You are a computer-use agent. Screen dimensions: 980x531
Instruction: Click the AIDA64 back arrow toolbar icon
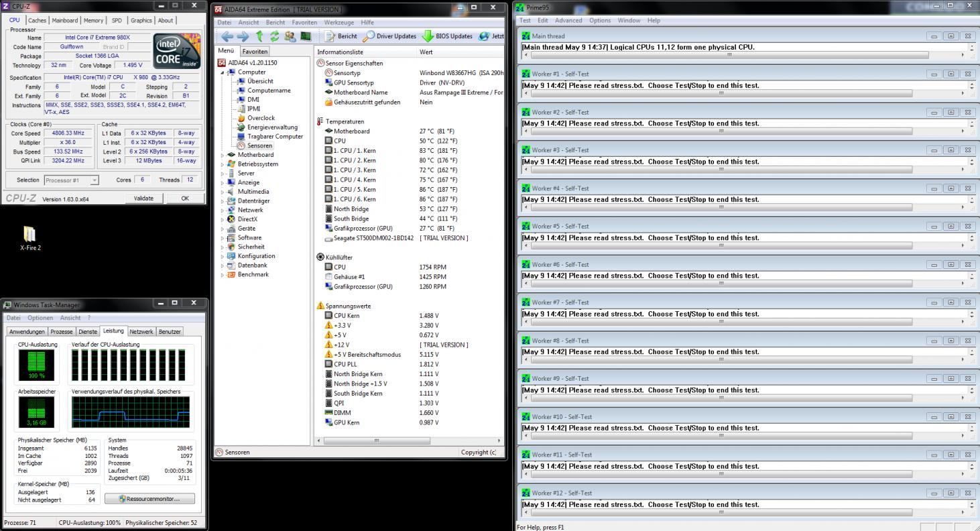point(227,36)
